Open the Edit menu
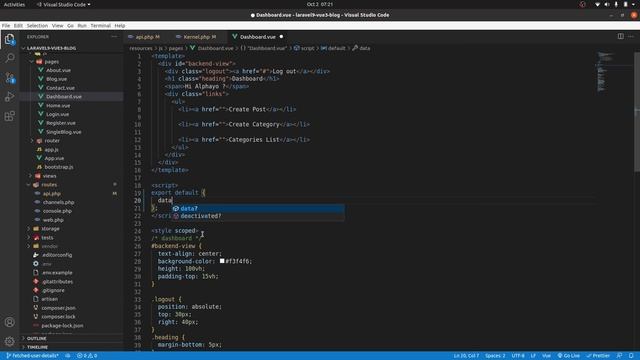 [18, 25]
